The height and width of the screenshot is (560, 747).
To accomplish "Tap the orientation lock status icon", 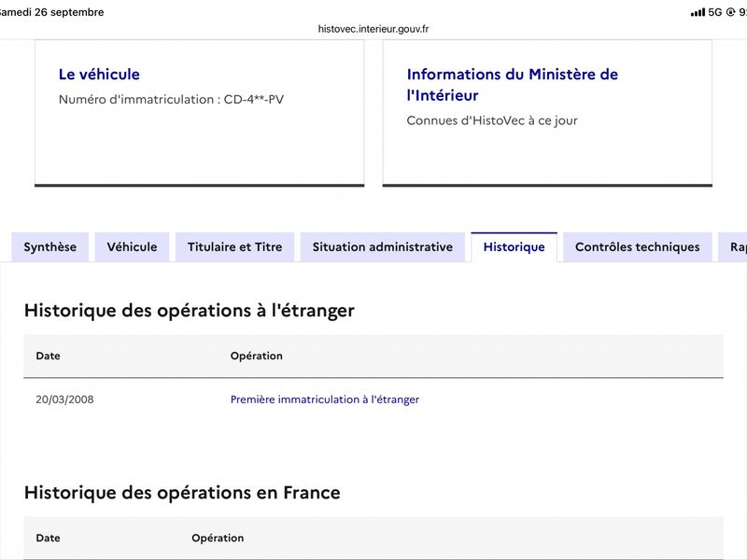I will click(730, 12).
